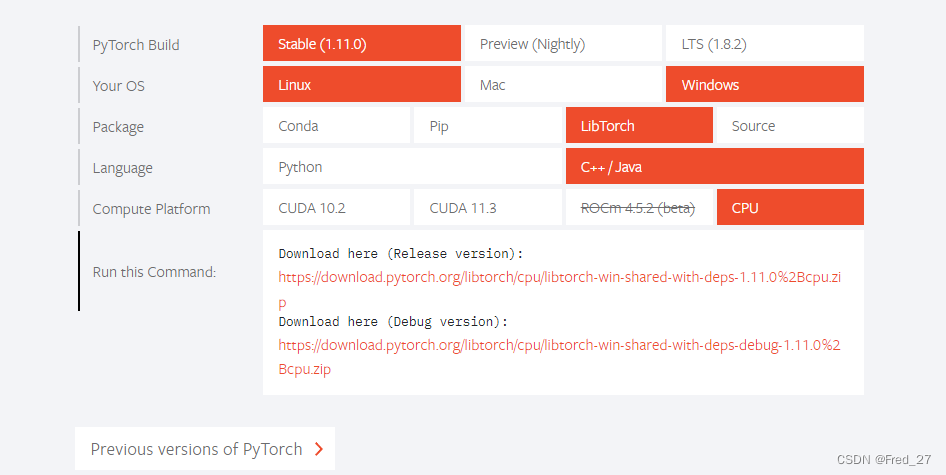
Task: Choose the Source package option
Action: pyautogui.click(x=790, y=126)
